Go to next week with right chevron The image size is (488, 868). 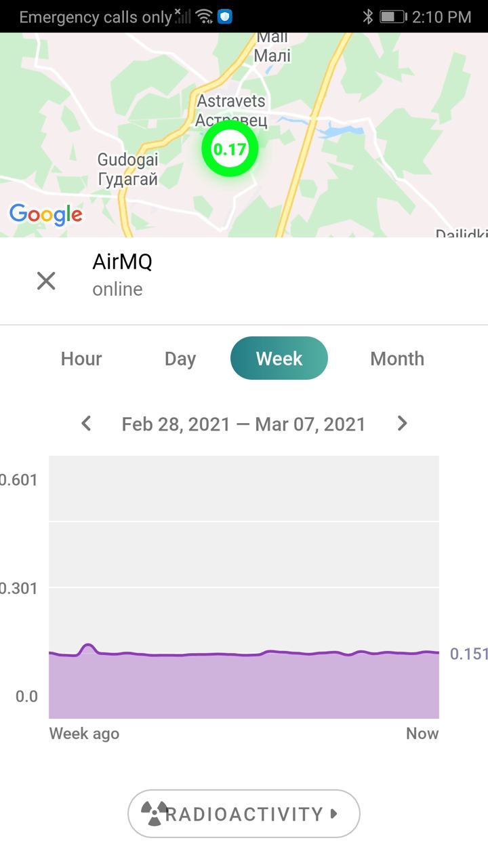(402, 423)
